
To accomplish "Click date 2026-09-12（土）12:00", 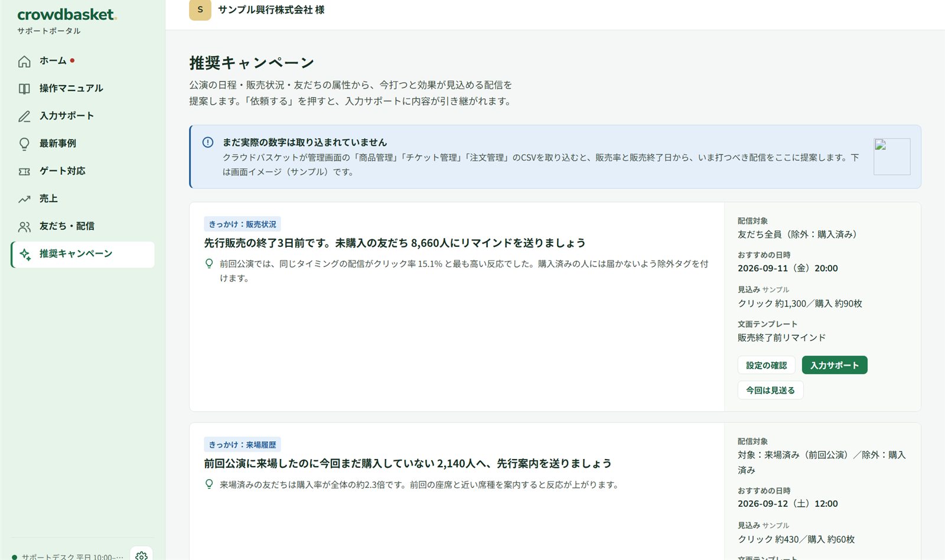I will point(788,504).
